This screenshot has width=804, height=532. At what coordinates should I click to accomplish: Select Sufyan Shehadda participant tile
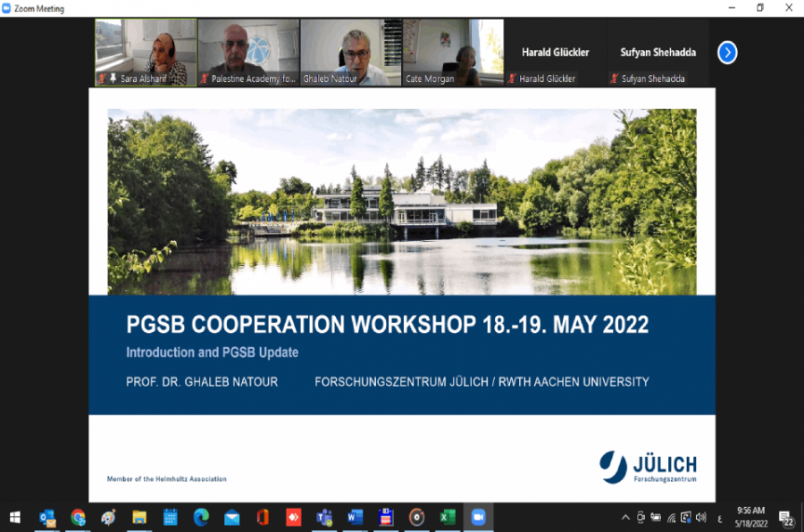658,53
